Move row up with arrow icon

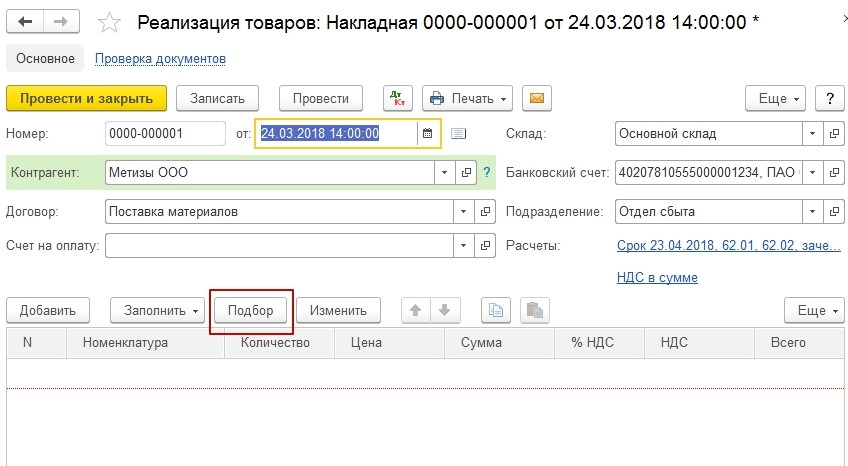pos(415,310)
